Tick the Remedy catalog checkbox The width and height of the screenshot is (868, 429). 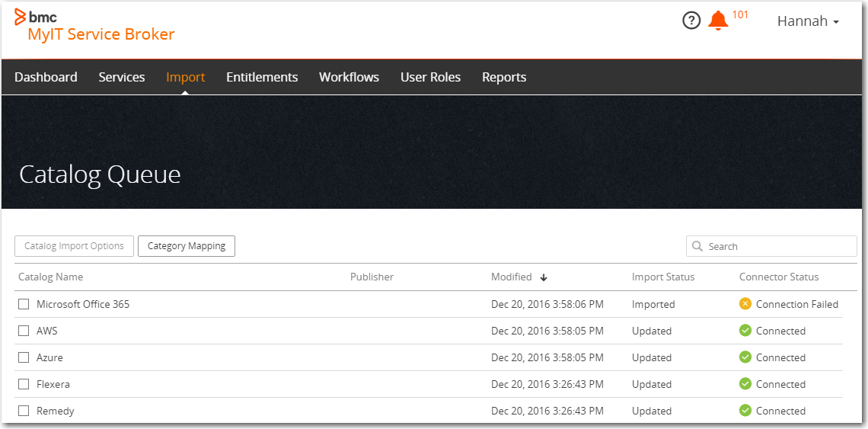coord(24,411)
